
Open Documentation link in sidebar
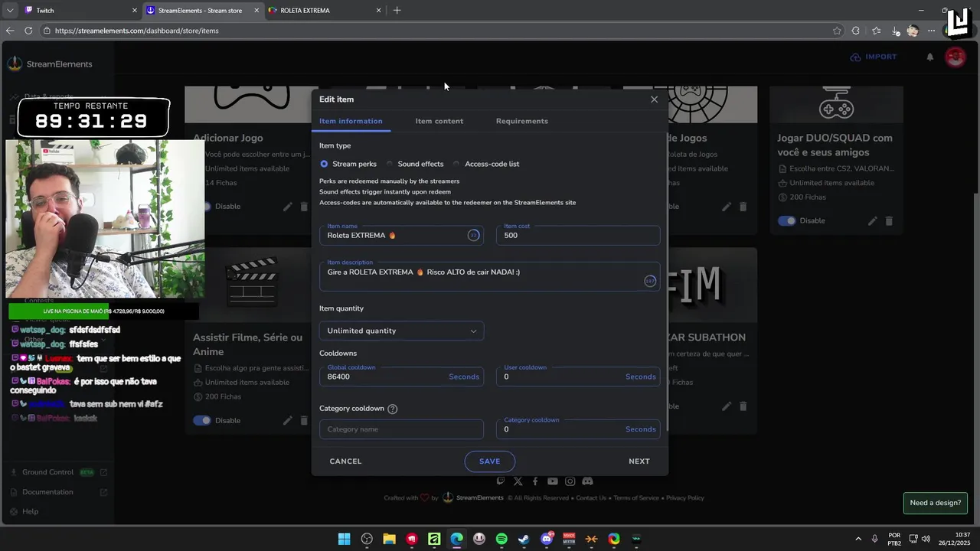[x=47, y=492]
